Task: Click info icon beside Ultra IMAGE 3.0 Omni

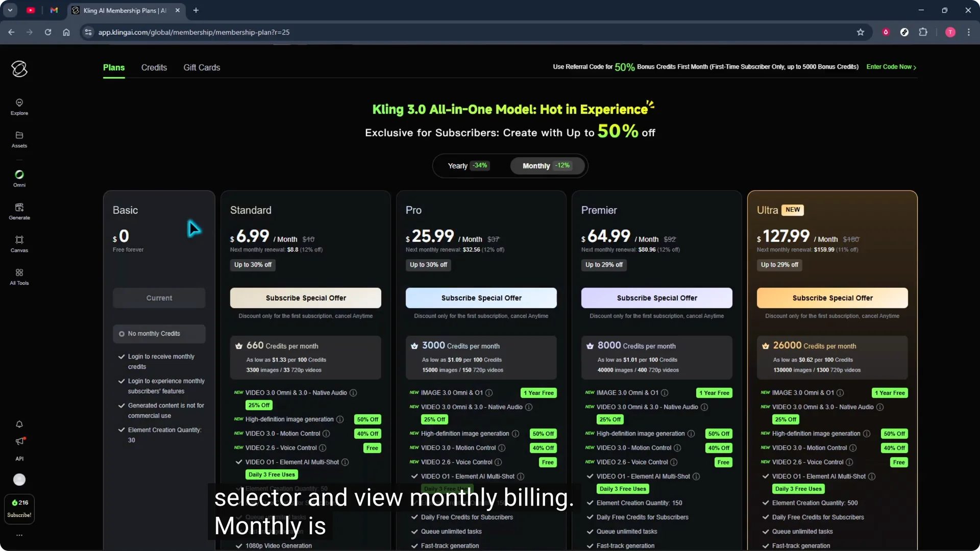Action: 840,393
